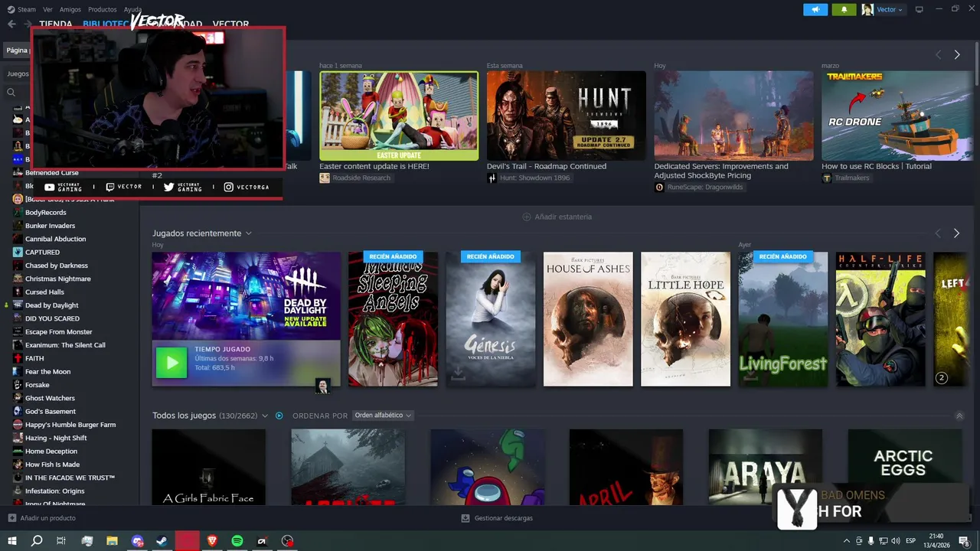Open the OBS taskbar icon
Viewport: 980px width, 551px height.
click(x=287, y=541)
